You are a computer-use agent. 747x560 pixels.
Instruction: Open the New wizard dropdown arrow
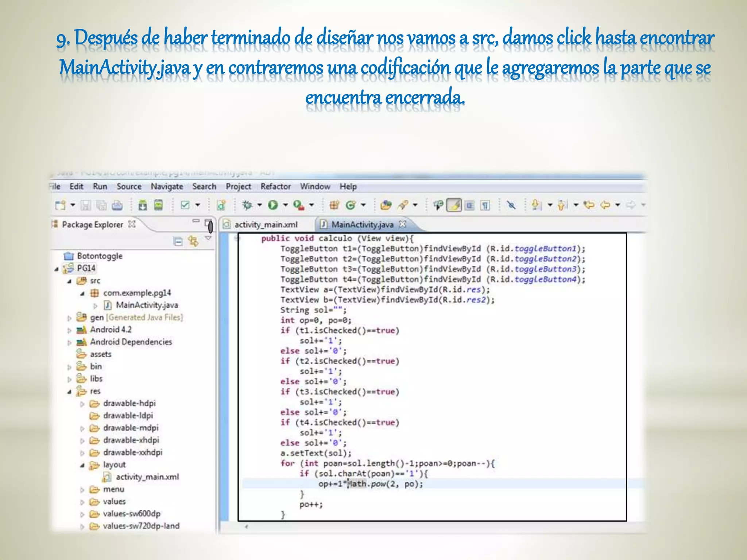tap(73, 205)
